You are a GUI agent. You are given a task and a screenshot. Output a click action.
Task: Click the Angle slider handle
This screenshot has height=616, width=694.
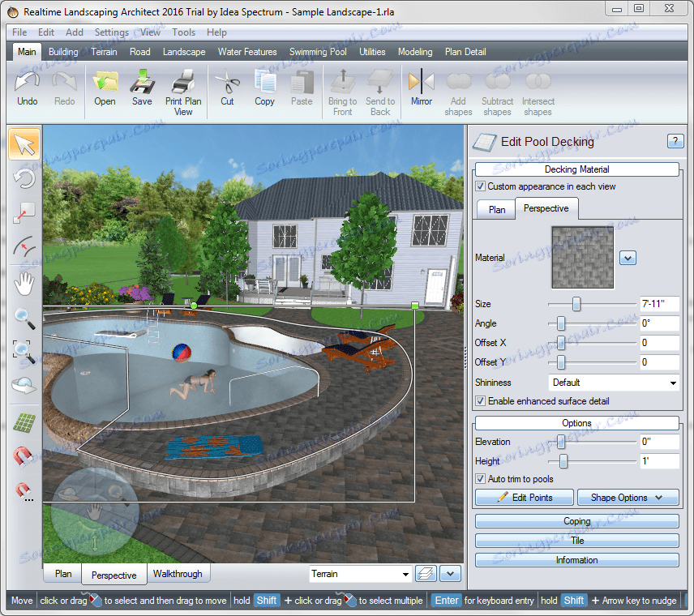tap(561, 323)
